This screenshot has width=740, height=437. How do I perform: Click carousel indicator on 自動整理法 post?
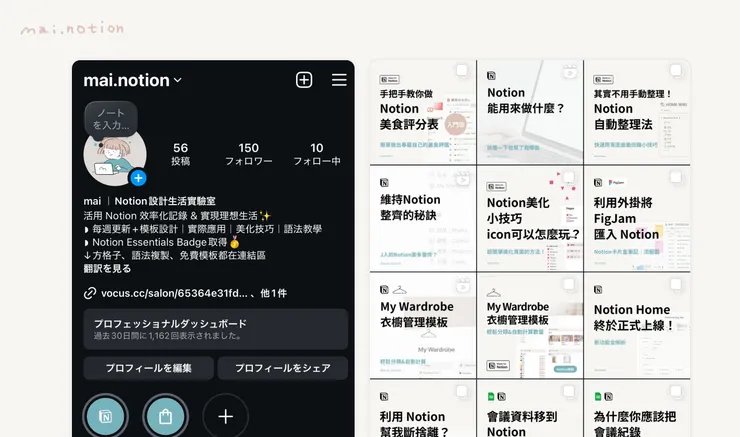click(676, 71)
